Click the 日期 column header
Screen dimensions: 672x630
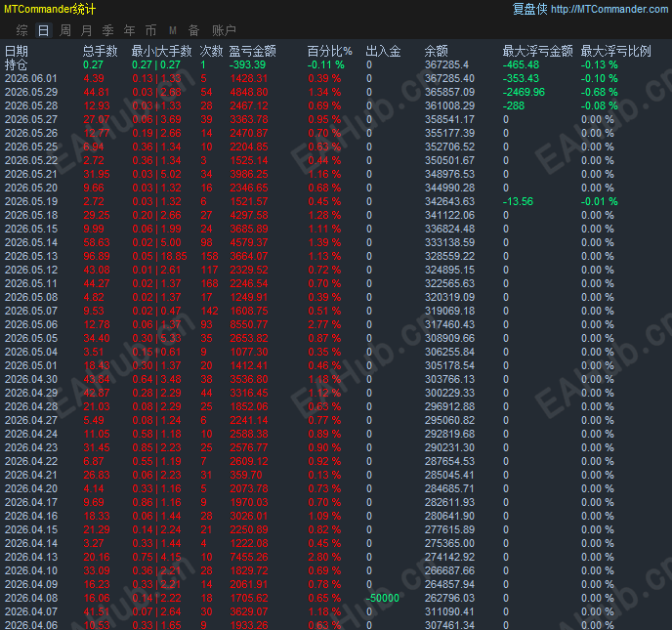click(x=17, y=52)
